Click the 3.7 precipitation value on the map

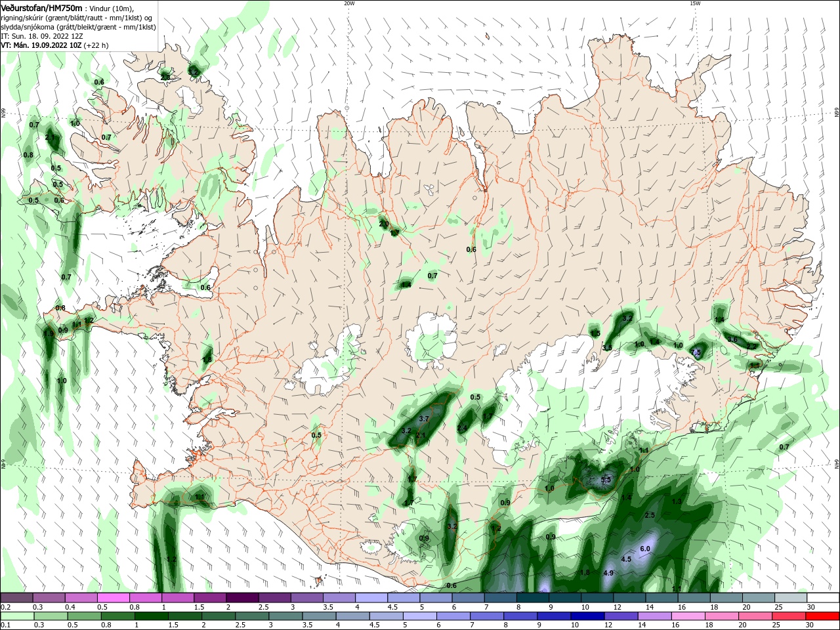(424, 419)
